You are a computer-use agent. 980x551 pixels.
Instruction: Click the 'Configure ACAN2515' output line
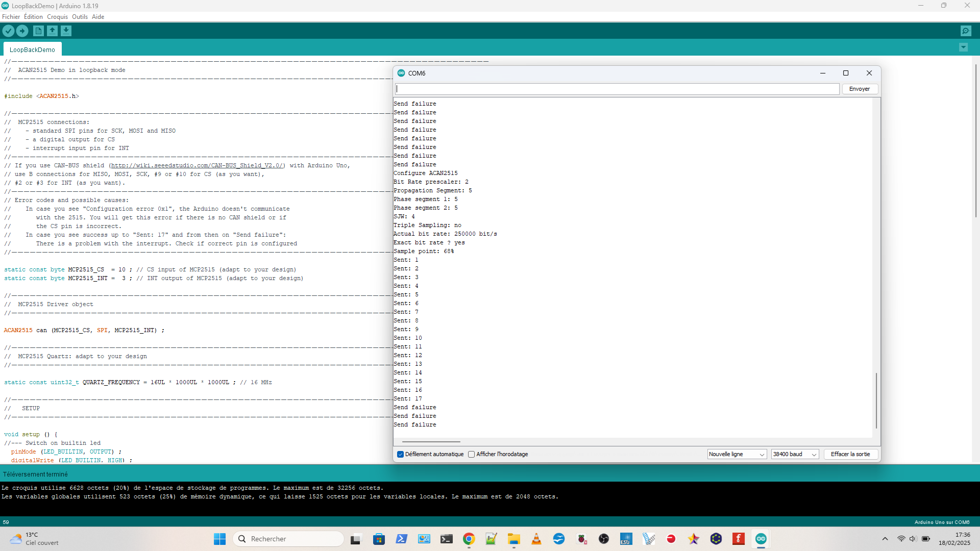426,173
